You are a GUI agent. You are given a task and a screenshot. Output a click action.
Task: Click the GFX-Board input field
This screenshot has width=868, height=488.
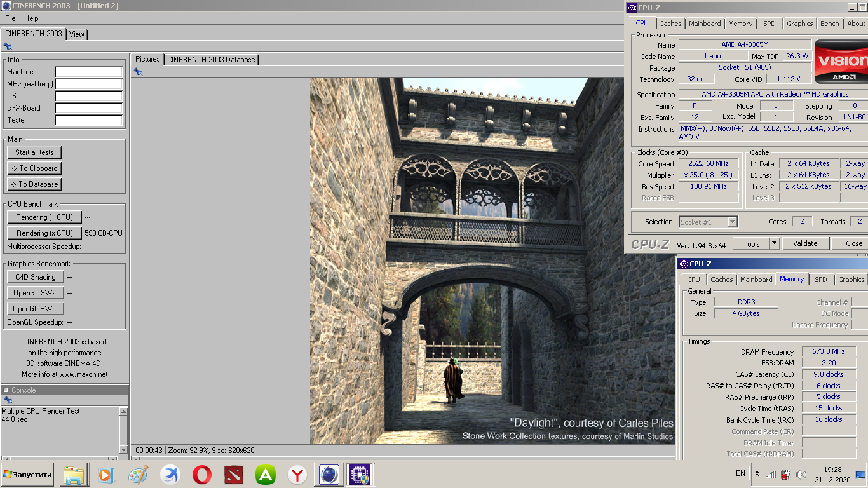click(x=88, y=108)
